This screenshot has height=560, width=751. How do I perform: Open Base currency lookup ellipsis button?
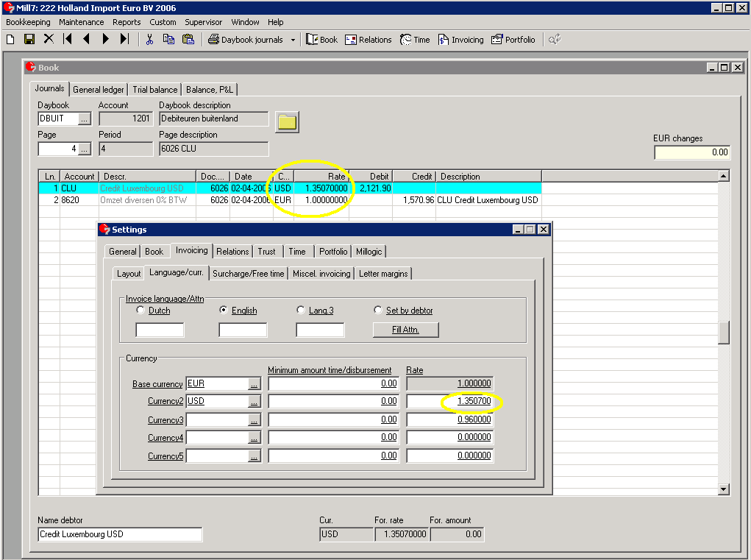[254, 383]
